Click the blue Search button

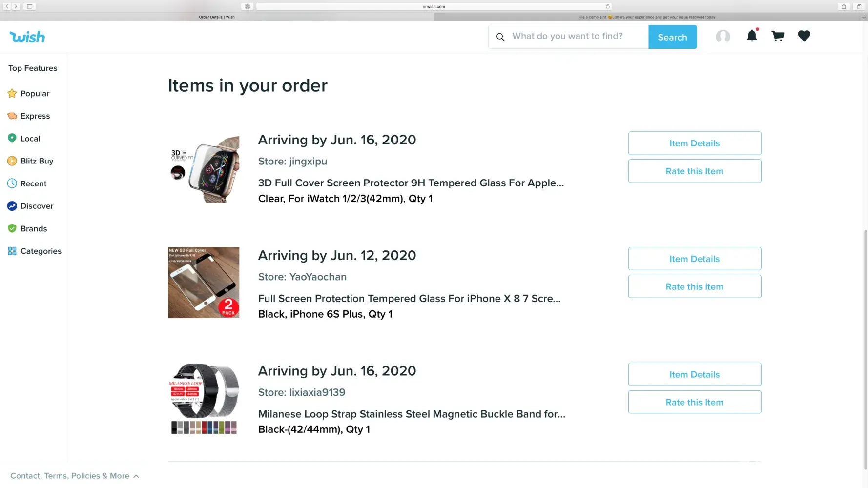tap(672, 37)
